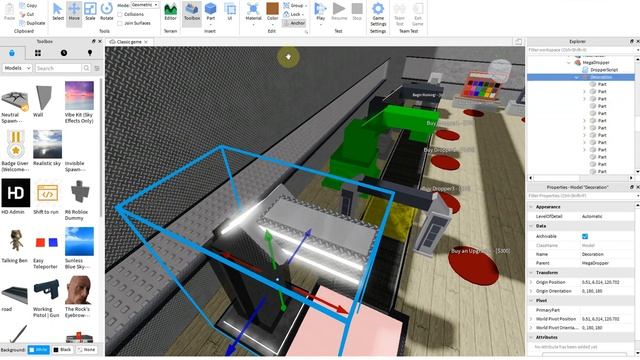
Task: Open the Lock dropdown
Action: click(x=294, y=14)
